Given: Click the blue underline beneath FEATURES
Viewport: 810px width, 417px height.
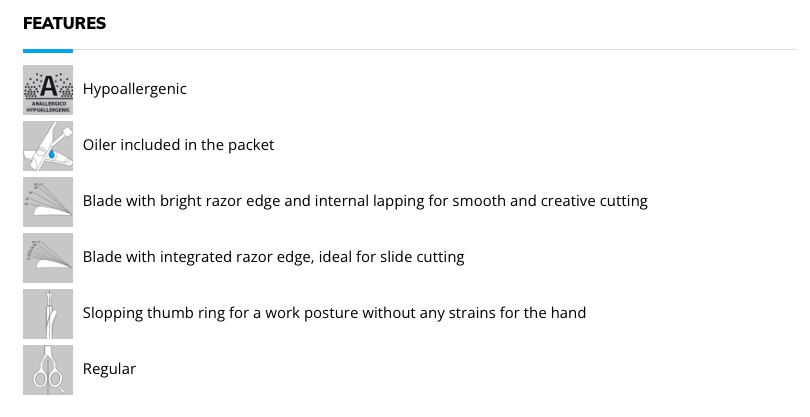Looking at the screenshot, I should 48,51.
